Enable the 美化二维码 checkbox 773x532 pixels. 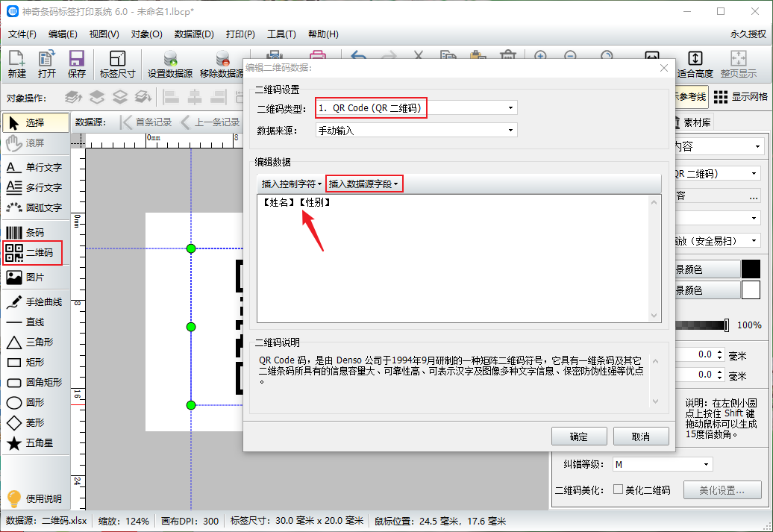(618, 490)
